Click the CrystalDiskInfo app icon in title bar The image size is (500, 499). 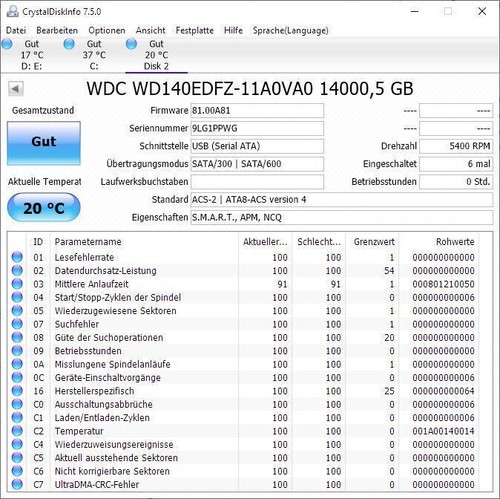click(x=13, y=12)
